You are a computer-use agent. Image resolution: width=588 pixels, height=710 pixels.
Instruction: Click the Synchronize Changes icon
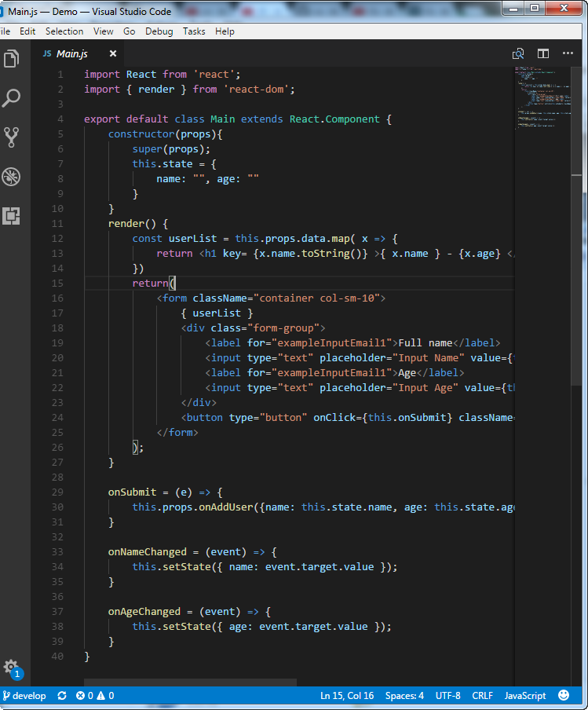[62, 696]
